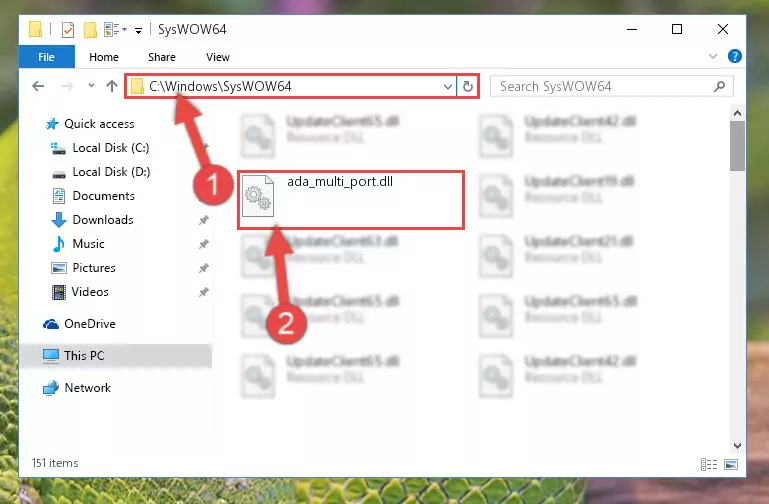Switch to the Home ribbon tab
The image size is (769, 504).
point(103,57)
